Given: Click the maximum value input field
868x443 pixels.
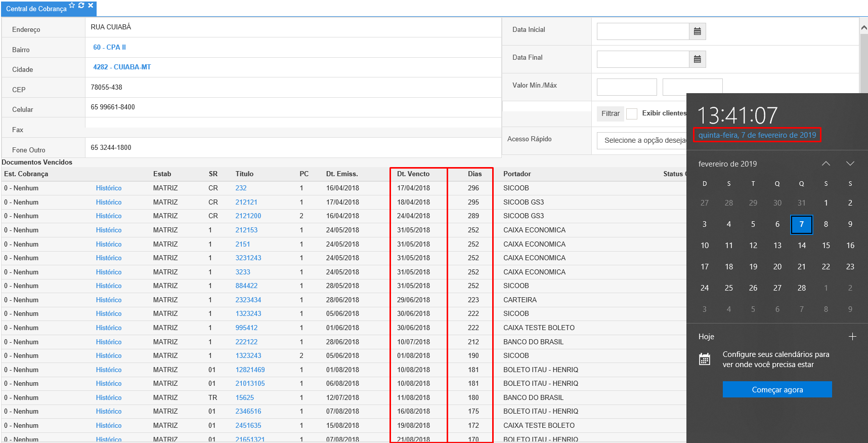Looking at the screenshot, I should click(x=692, y=86).
